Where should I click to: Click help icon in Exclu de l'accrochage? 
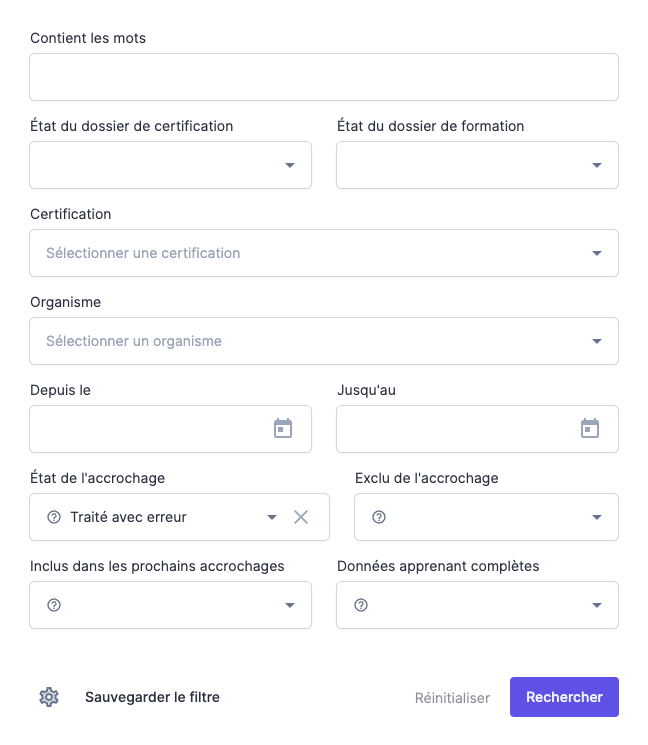pyautogui.click(x=379, y=517)
